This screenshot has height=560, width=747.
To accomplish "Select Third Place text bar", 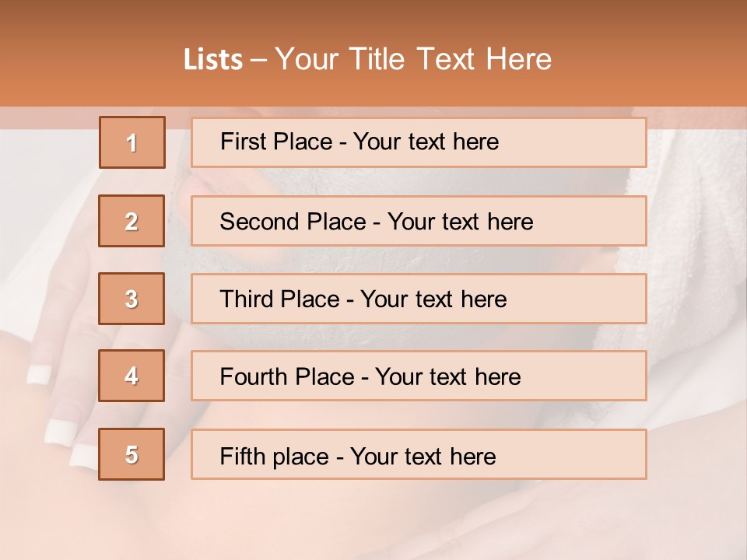I will point(419,299).
